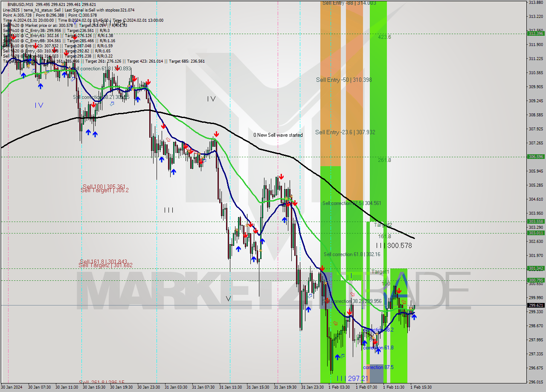Viewport: 546px width, 392px height.
Task: Click the '161.8' level label near Target2
Action: click(x=384, y=236)
